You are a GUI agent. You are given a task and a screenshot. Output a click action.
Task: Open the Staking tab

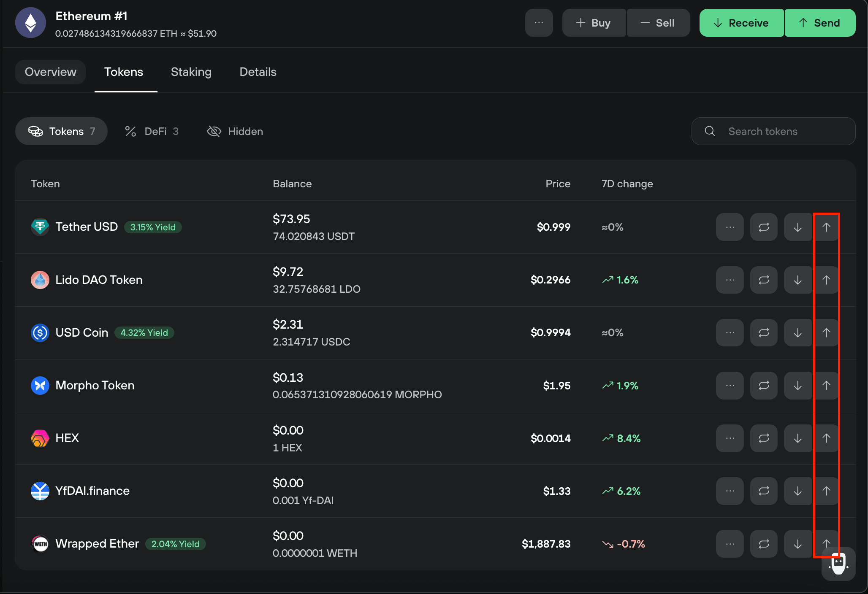(x=191, y=72)
